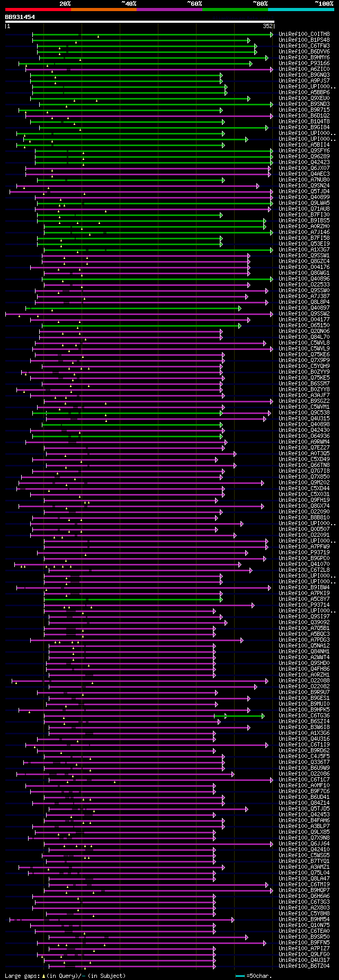Click the UniRef100_A7PIZ7 label
Screen dimensions: 339x980
[304, 948]
